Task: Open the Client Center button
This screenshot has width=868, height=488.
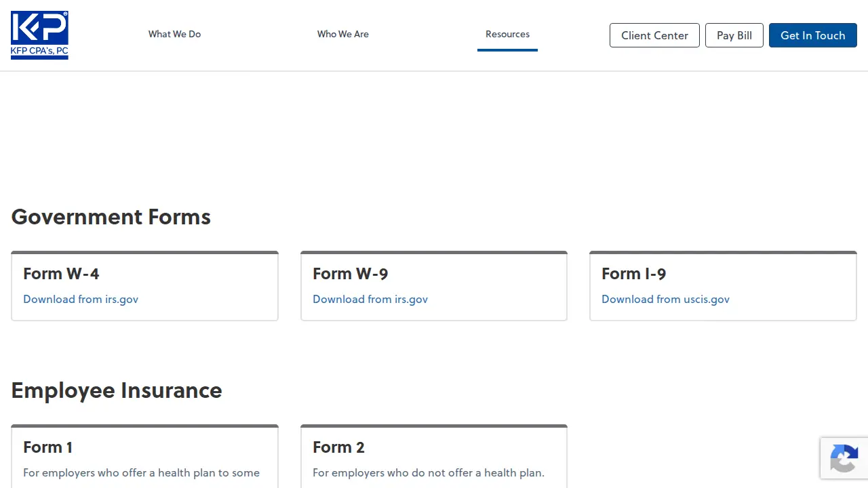Action: (654, 35)
